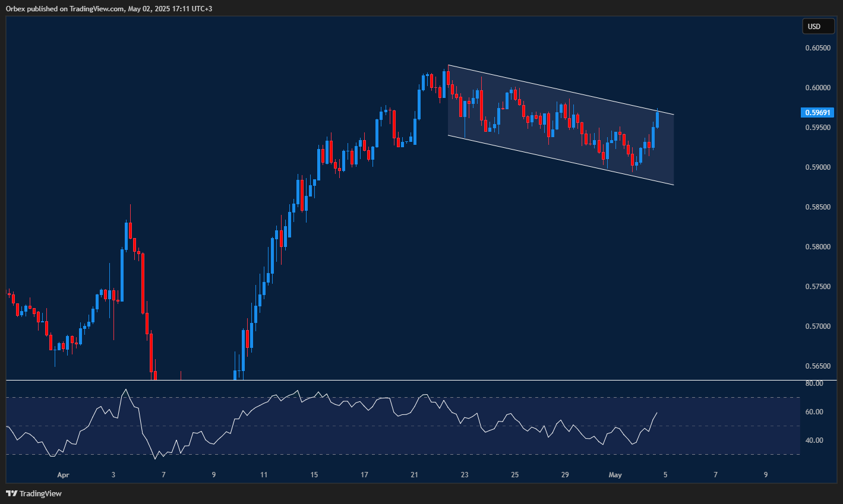Select the Apr label on the date axis
The height and width of the screenshot is (504, 843).
tap(63, 475)
